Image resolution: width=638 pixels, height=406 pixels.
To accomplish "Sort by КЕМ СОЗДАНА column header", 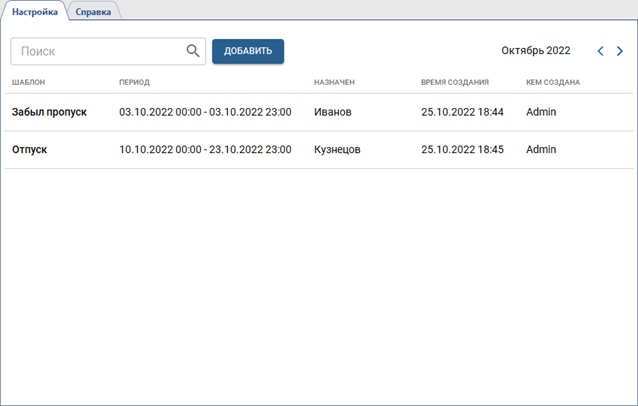I will pos(553,82).
